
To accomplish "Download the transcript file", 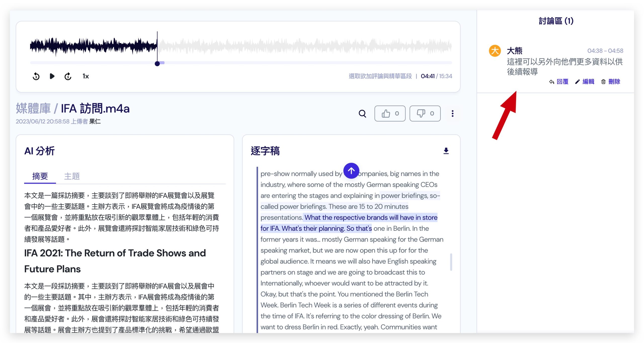I will [x=446, y=151].
